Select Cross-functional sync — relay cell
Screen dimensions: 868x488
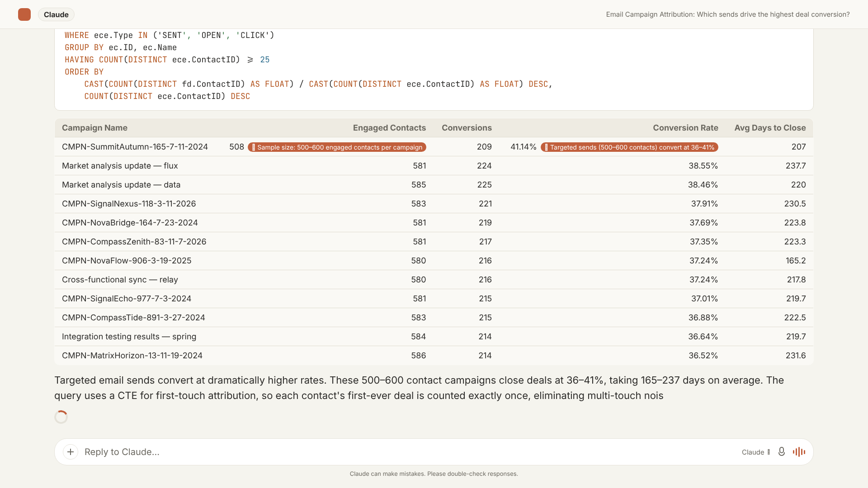[120, 280]
